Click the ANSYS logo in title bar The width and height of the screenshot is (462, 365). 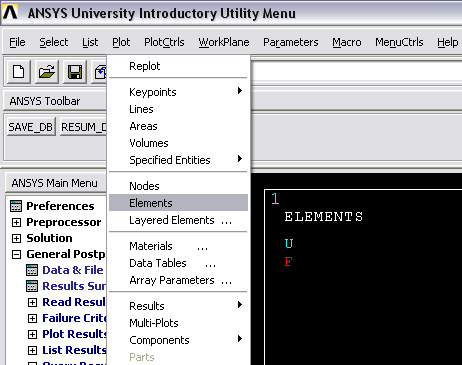pos(10,13)
